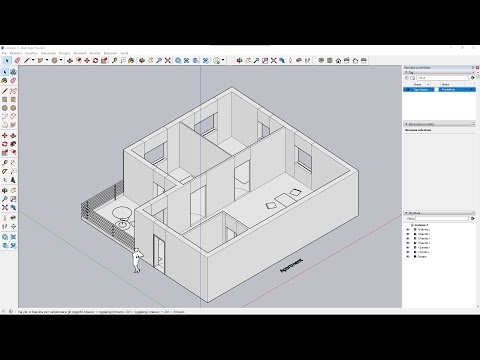This screenshot has width=480, height=360.
Task: Click the human figure in the model
Action: (137, 260)
